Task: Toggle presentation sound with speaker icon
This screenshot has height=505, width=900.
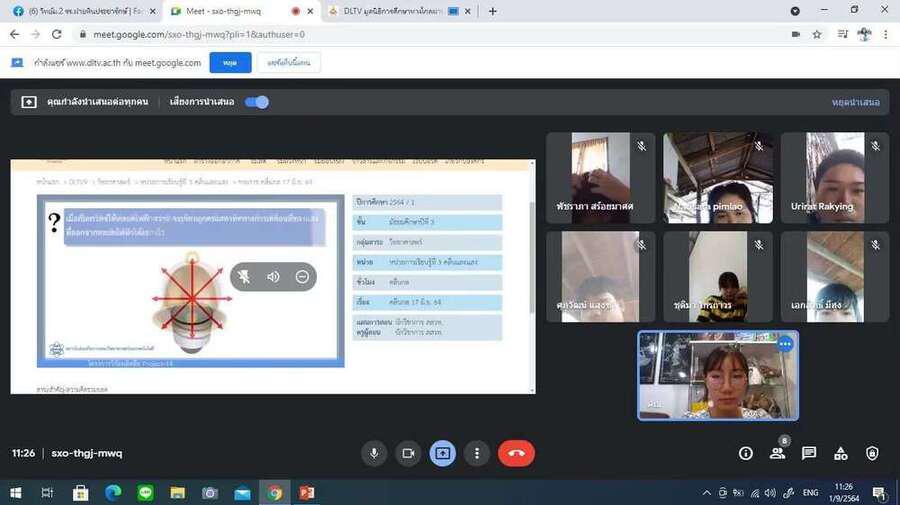Action: point(273,277)
